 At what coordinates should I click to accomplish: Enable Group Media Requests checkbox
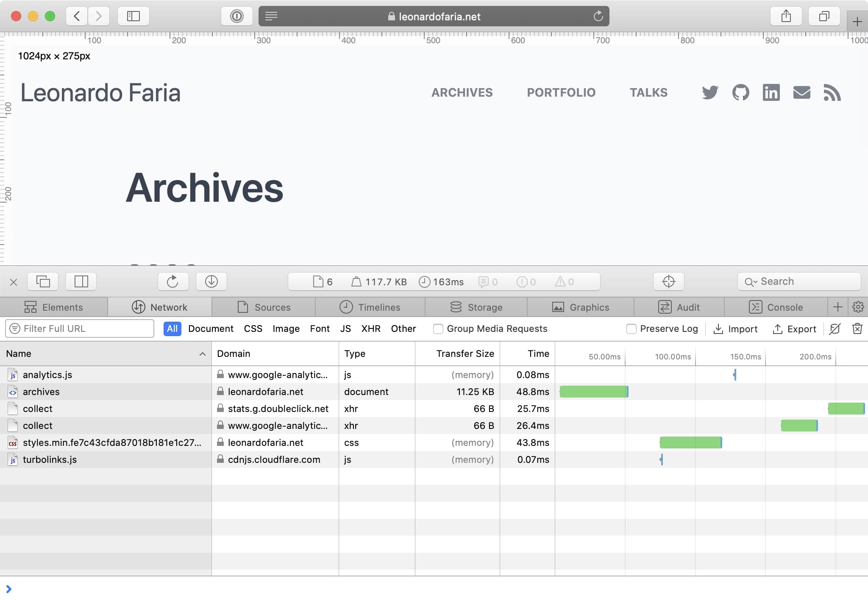(x=438, y=329)
